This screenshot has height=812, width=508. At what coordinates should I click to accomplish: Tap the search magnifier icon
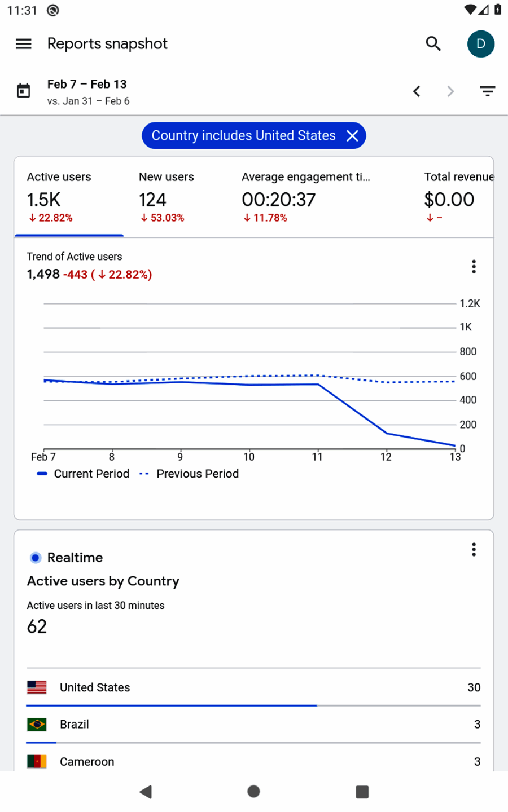click(x=433, y=44)
